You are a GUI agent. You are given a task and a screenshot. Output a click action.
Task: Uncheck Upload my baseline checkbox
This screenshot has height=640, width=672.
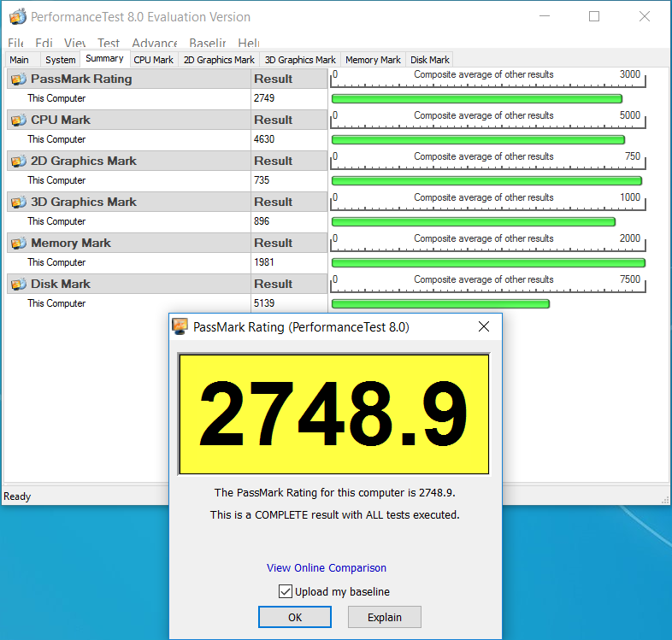pyautogui.click(x=286, y=591)
